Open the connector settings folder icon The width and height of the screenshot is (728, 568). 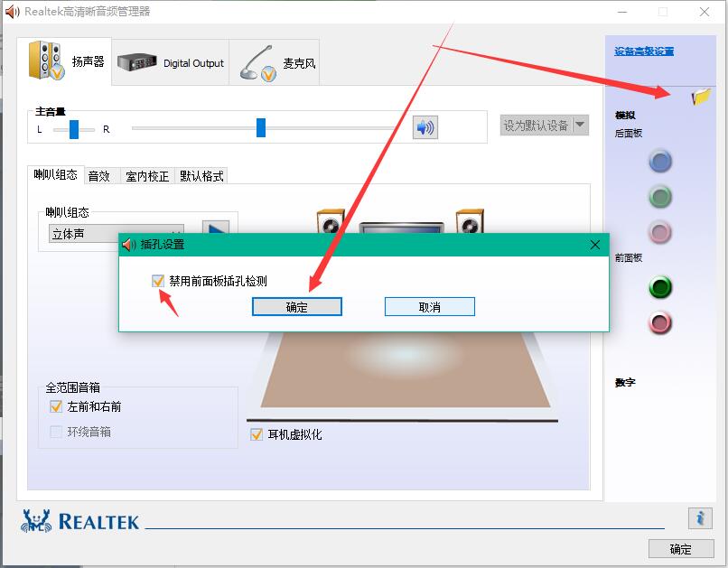[698, 95]
